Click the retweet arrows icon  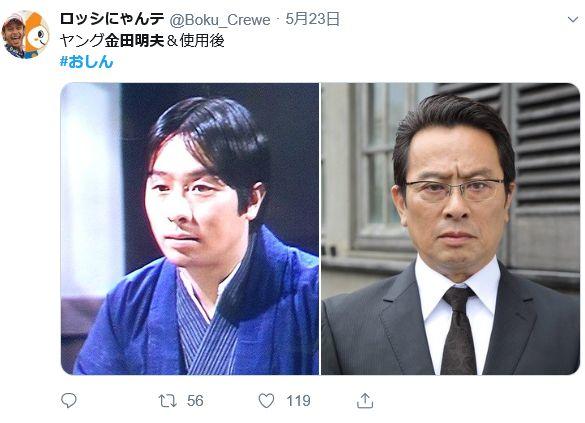(x=168, y=401)
